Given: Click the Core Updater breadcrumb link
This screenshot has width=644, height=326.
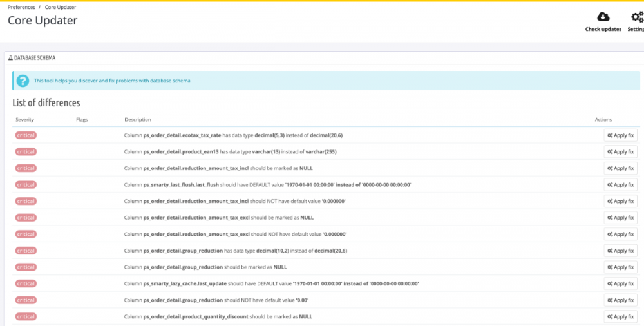Looking at the screenshot, I should 61,7.
